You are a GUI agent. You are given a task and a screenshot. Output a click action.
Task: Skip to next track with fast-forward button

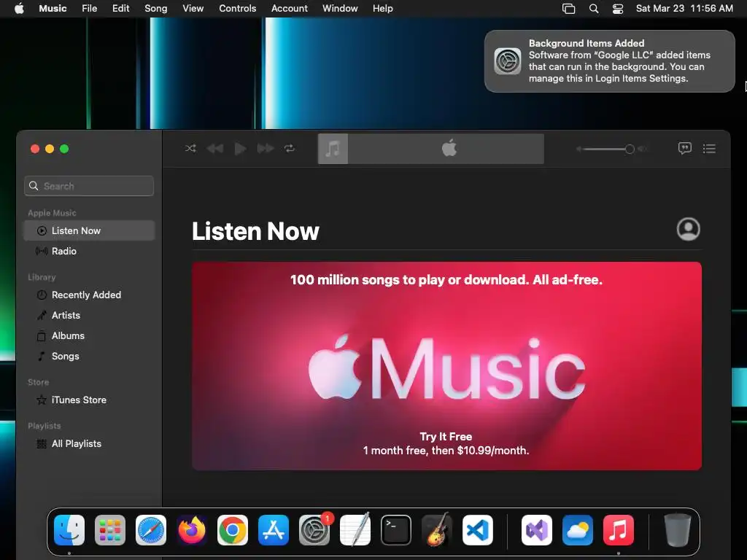266,149
